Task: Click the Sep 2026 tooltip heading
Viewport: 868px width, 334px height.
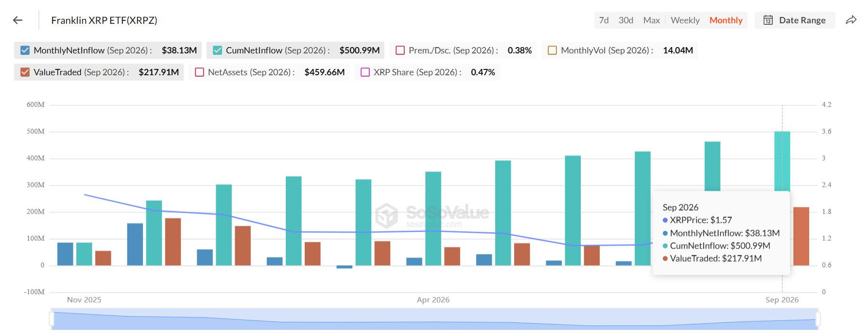Action: click(x=680, y=207)
